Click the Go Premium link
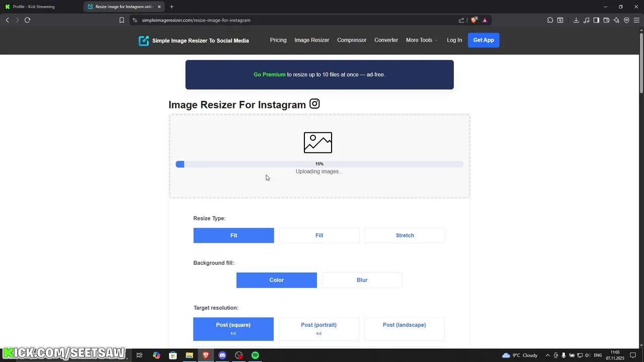Viewport: 644px width, 362px height. [x=269, y=74]
